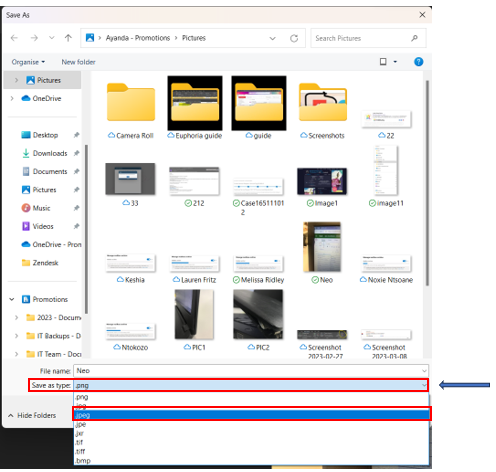Select the Screenshot 2023-02-27 file
The width and height of the screenshot is (496, 472).
click(x=322, y=344)
